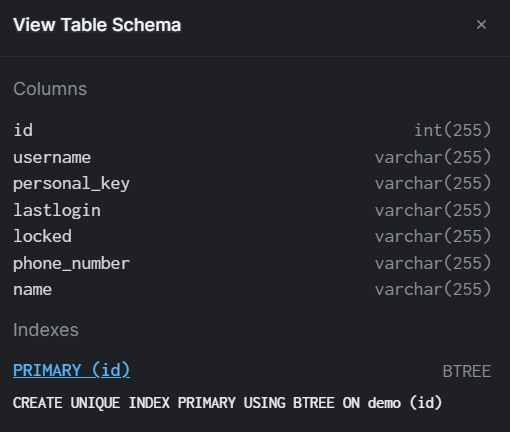Close the View Table Schema dialog

(x=481, y=25)
